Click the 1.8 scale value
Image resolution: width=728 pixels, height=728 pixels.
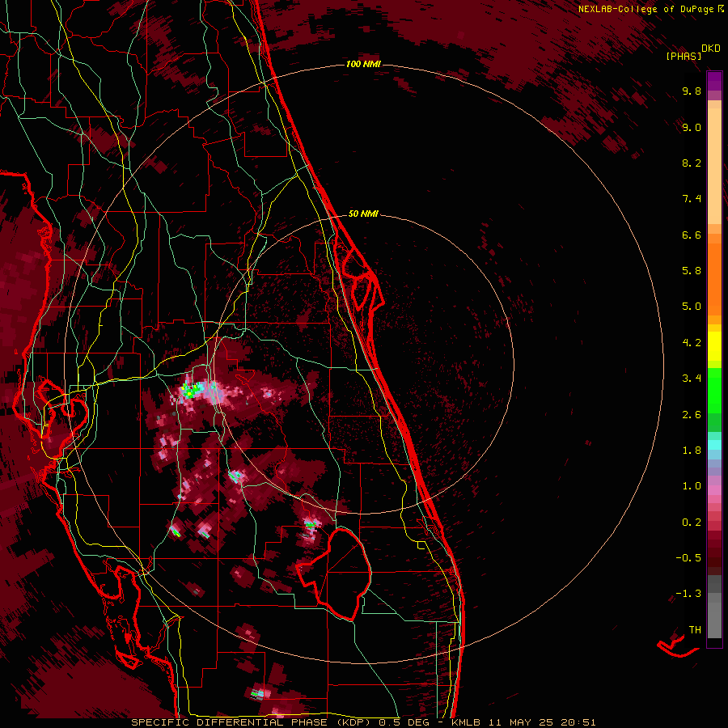click(x=692, y=451)
